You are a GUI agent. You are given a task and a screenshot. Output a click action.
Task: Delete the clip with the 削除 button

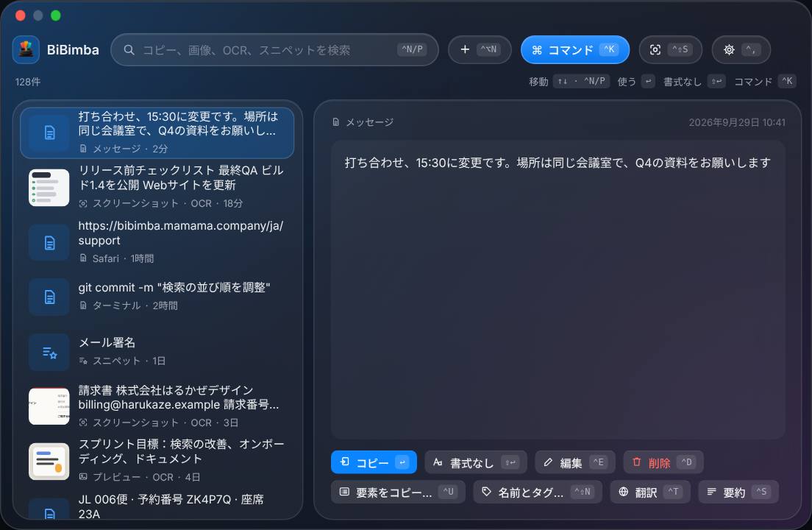point(663,462)
